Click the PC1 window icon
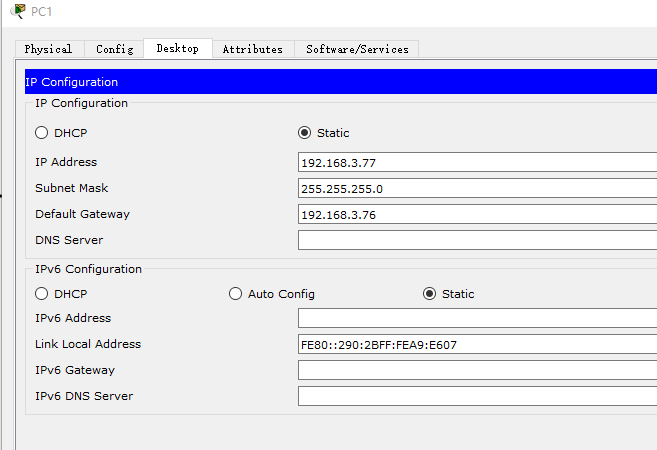The width and height of the screenshot is (657, 450). click(x=18, y=11)
